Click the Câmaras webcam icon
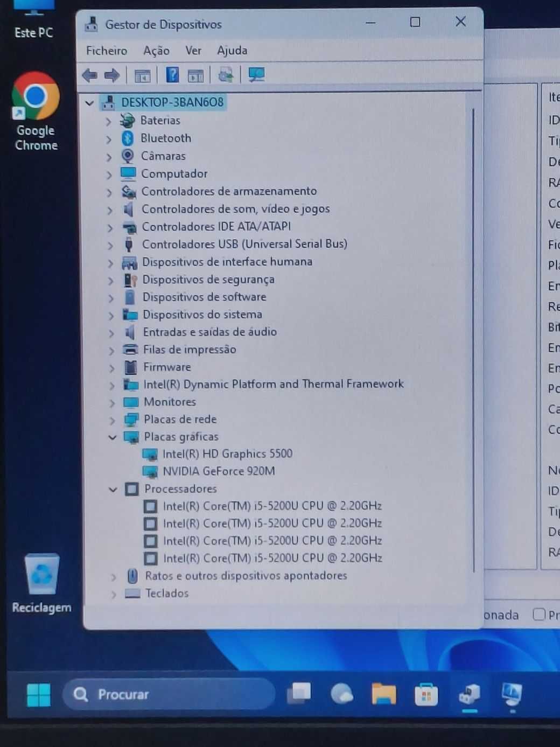 (x=128, y=156)
